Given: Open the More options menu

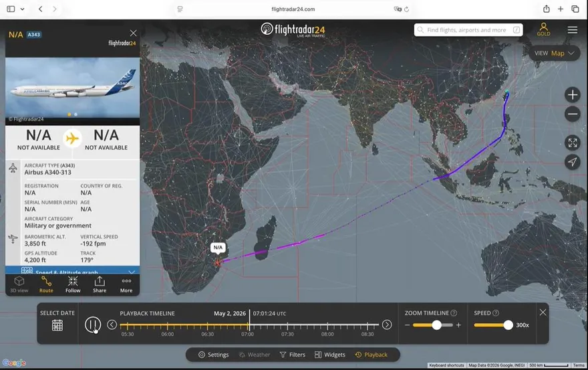Looking at the screenshot, I should coord(126,285).
